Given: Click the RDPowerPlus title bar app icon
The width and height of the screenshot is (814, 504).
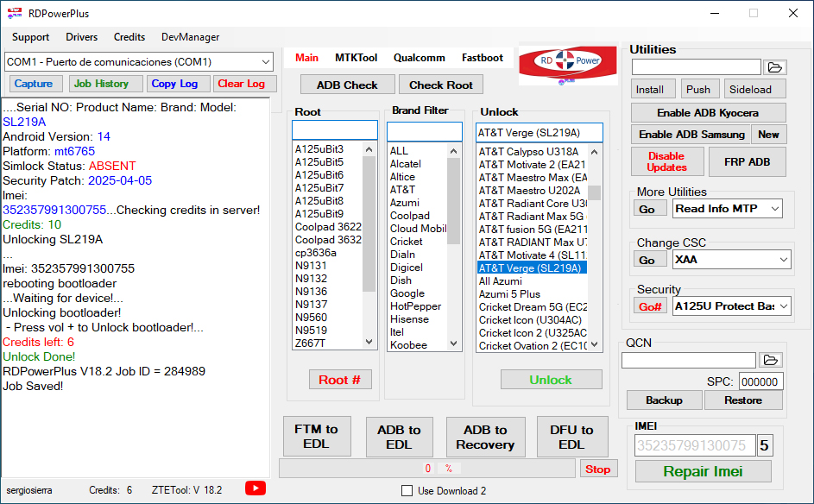Looking at the screenshot, I should [x=15, y=13].
